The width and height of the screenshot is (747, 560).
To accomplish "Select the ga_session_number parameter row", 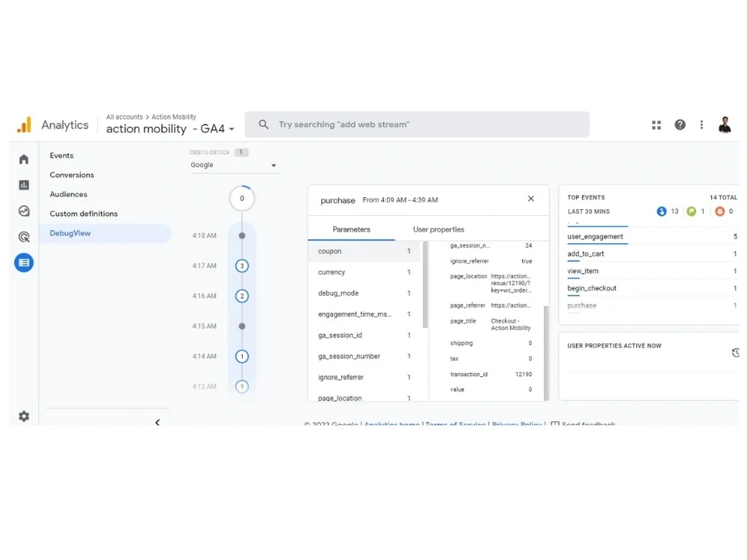I will tap(364, 355).
